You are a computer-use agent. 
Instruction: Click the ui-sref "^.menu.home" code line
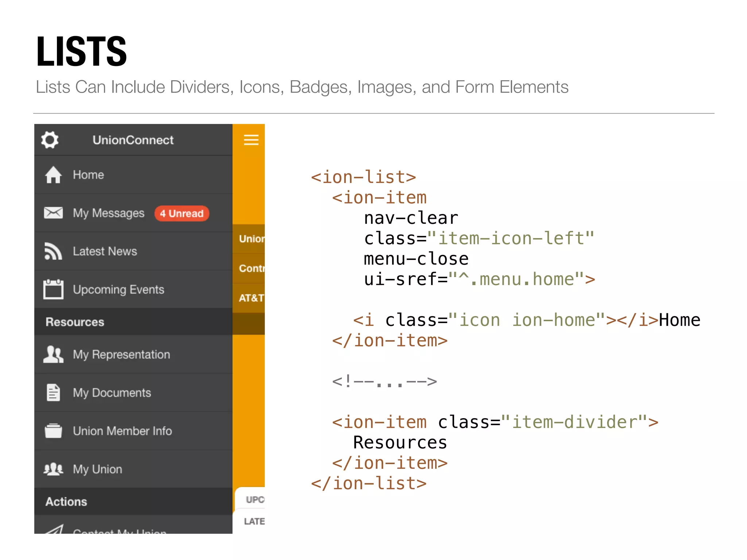coord(479,279)
